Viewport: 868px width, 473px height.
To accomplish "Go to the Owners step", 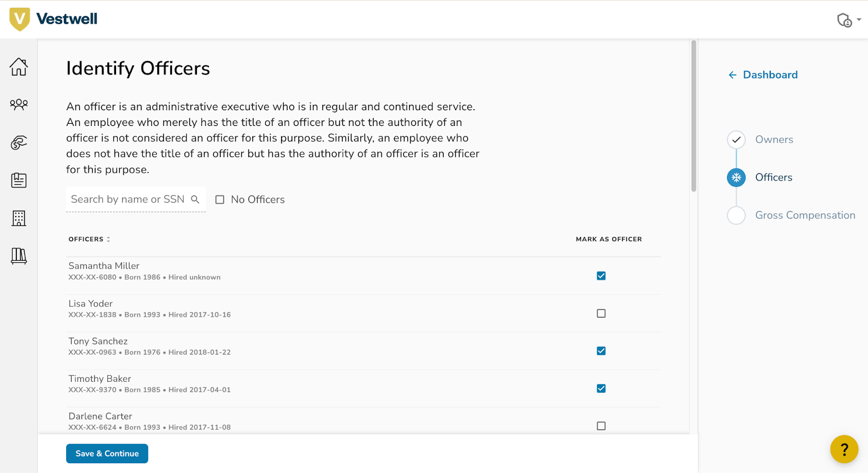I will point(774,140).
